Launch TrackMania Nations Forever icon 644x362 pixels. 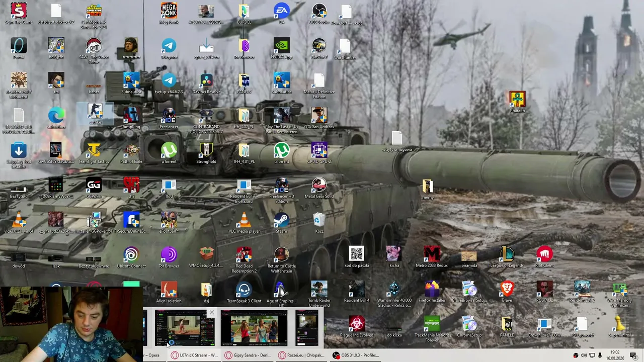431,329
